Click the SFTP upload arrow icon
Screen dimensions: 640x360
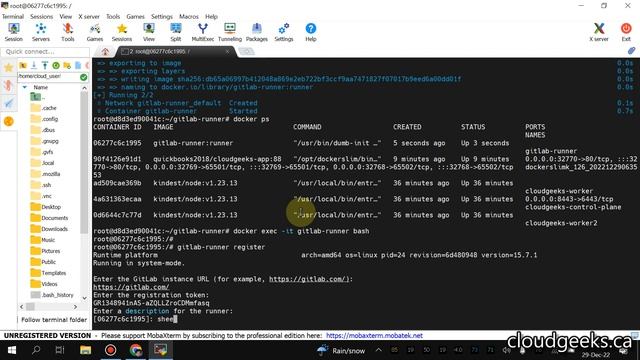(45, 65)
